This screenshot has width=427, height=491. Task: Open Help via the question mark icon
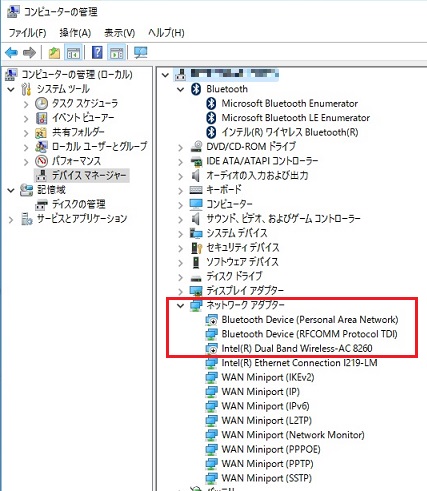[x=97, y=53]
